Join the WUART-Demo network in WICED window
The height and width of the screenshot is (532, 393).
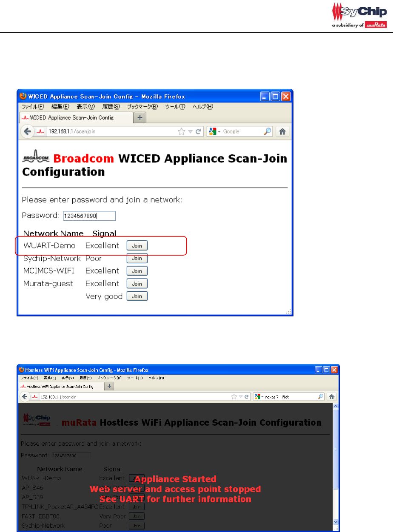(137, 246)
